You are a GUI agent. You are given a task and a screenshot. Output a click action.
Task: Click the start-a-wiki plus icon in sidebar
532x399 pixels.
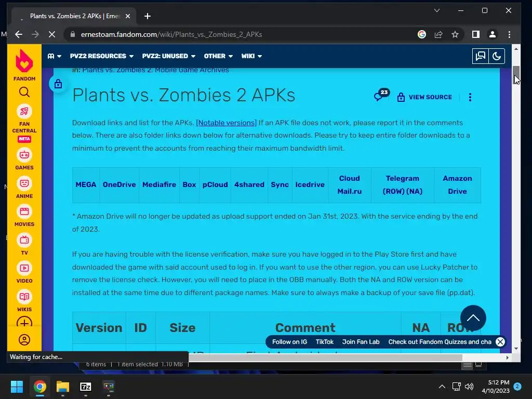point(24,322)
